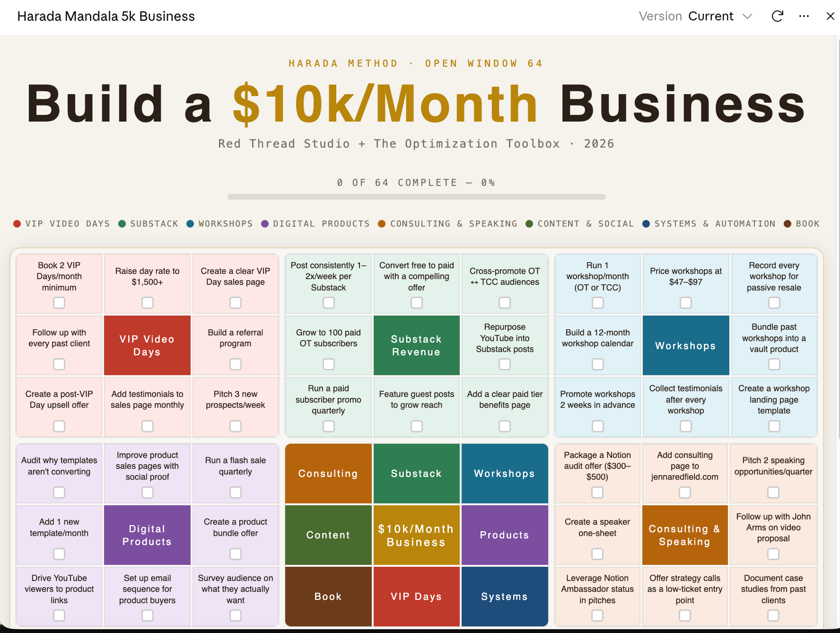The height and width of the screenshot is (633, 840).
Task: Click the blue Workshops legend dot
Action: (x=190, y=224)
